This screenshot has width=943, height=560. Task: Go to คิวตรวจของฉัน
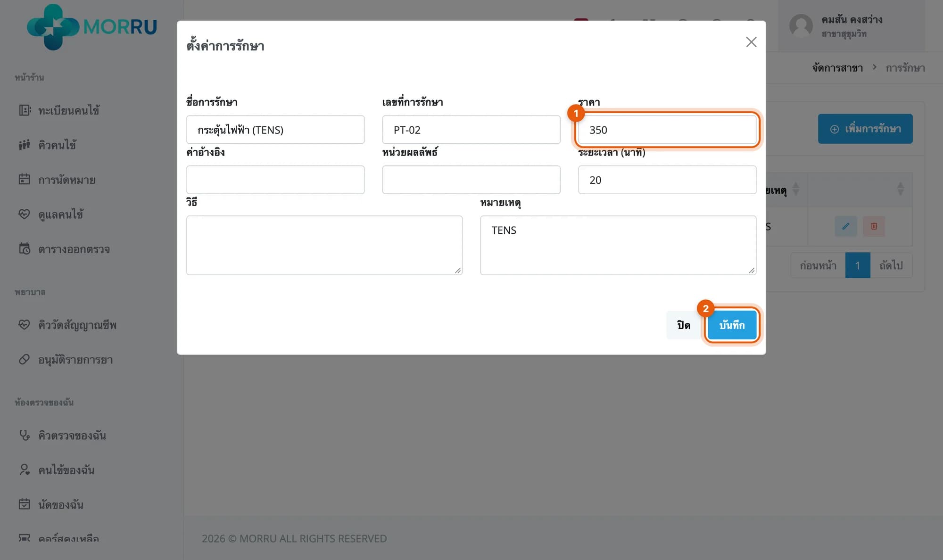click(72, 435)
